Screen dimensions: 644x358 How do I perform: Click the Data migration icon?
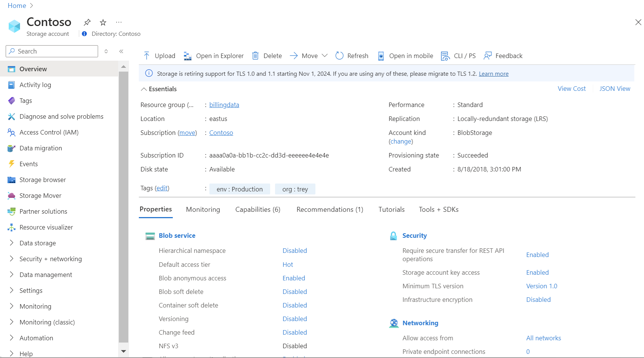(x=11, y=148)
